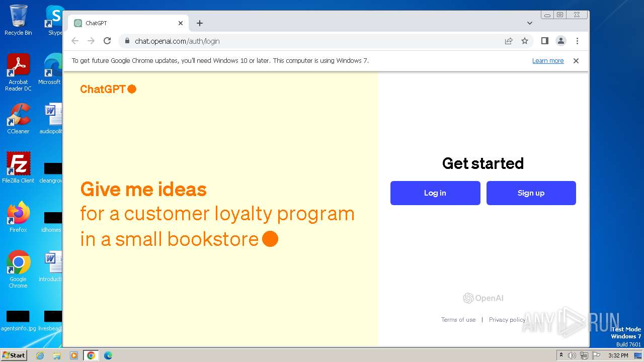
Task: Open the Windows Start menu
Action: [14, 355]
